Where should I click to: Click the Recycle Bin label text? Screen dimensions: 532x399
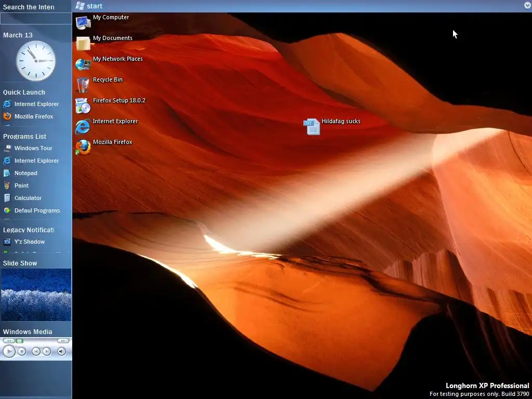[x=108, y=79]
